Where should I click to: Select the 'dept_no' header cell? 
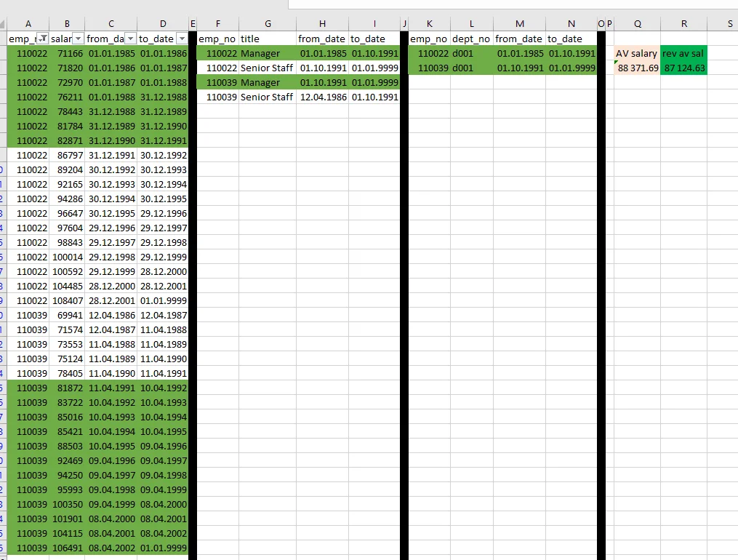coord(470,39)
